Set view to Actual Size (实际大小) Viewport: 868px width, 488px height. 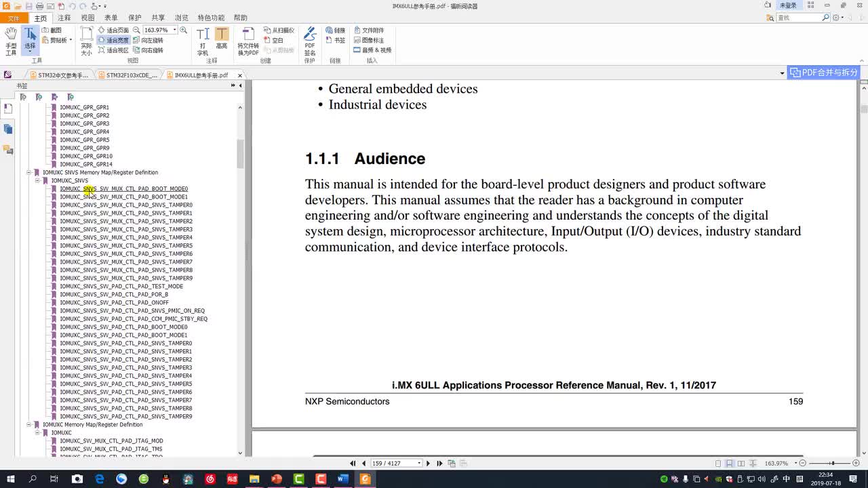(x=86, y=41)
